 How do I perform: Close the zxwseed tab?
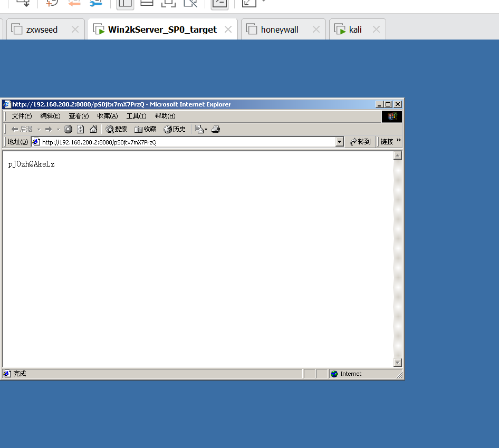pos(75,30)
